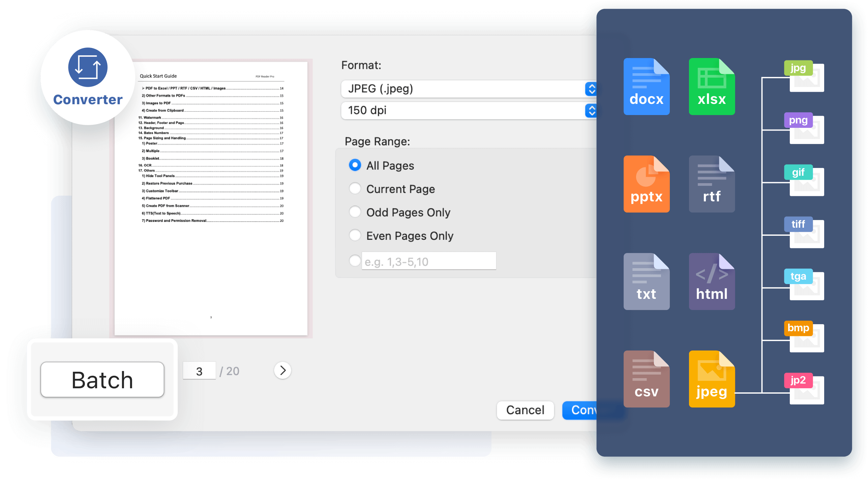Screen dimensions: 868x479
Task: Click the csv format icon
Action: 646,379
